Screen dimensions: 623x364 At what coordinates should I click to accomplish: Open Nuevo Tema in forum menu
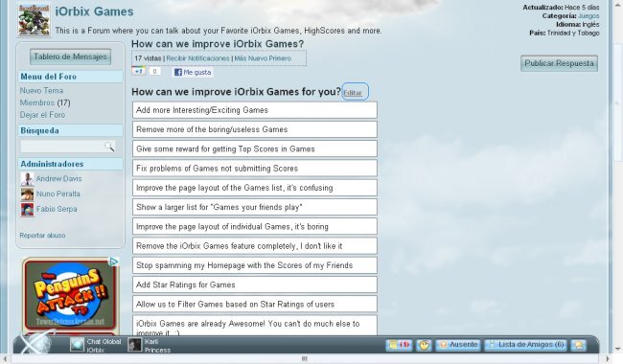tap(41, 90)
